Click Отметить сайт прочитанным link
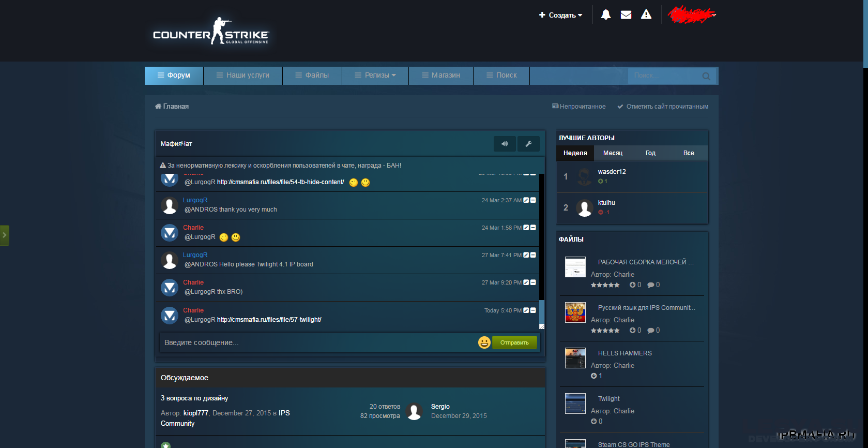Image resolution: width=868 pixels, height=448 pixels. [x=663, y=107]
